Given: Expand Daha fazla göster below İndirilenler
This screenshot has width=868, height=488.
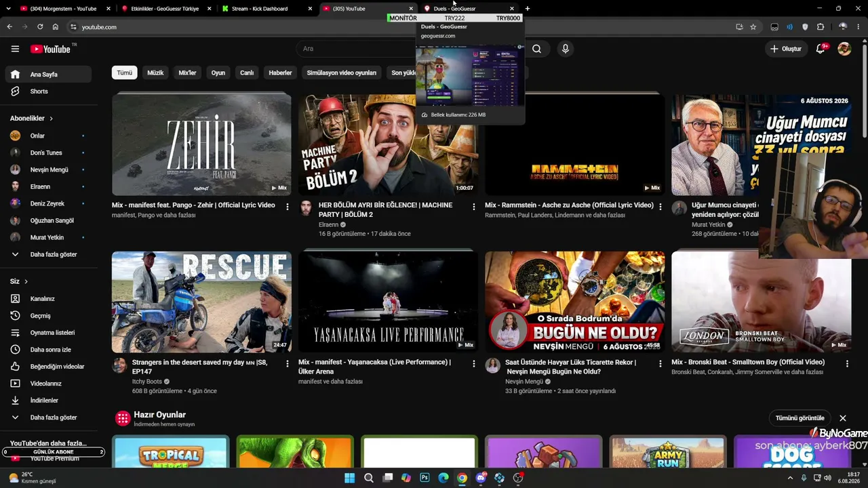Looking at the screenshot, I should point(47,418).
